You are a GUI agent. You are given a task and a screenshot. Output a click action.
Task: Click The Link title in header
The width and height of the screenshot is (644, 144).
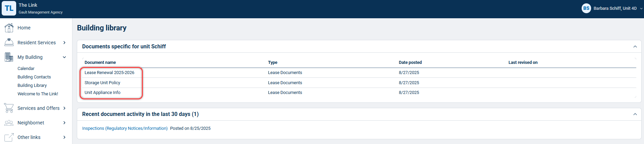coord(28,5)
